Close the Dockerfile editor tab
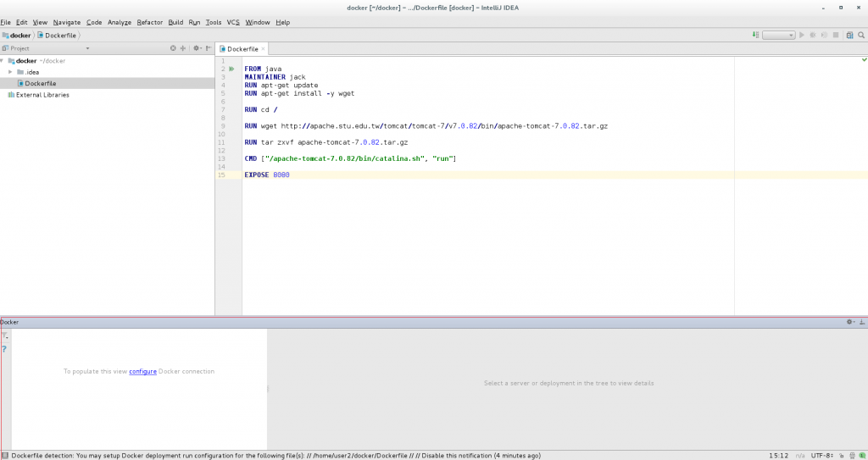 click(263, 49)
